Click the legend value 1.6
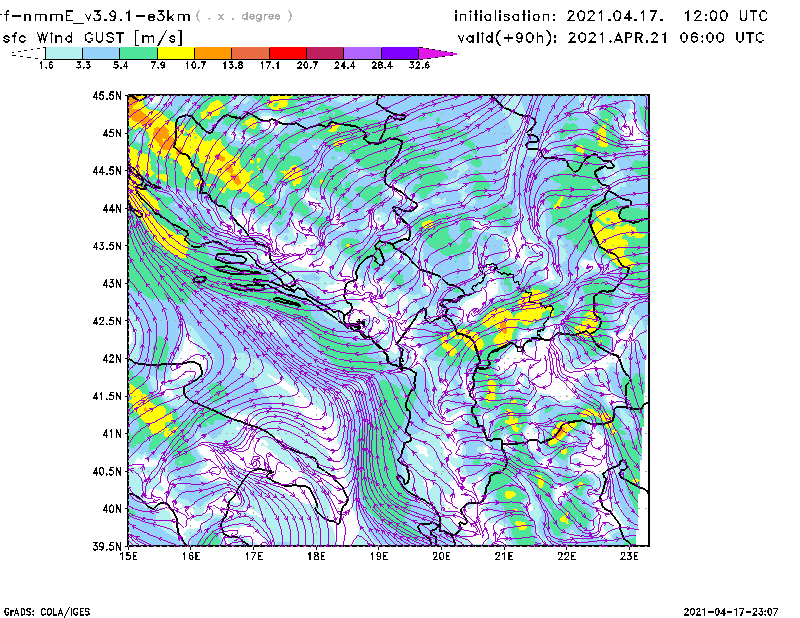Image resolution: width=800 pixels, height=618 pixels. 46,65
